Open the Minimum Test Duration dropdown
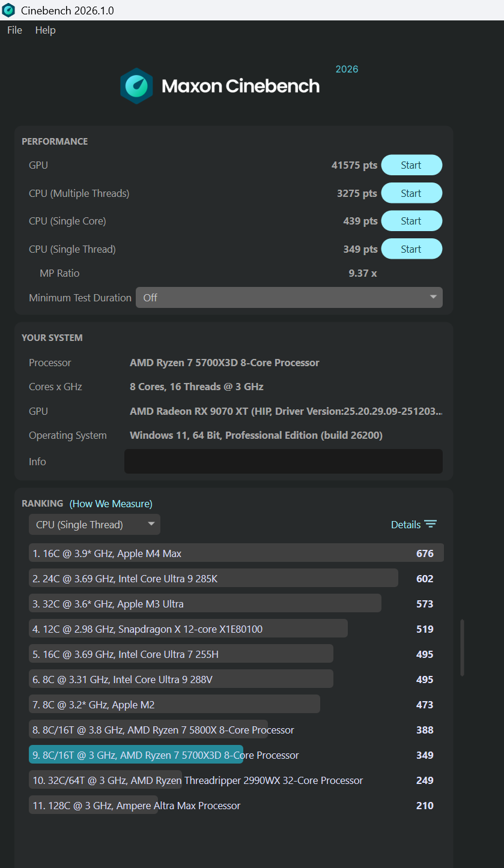504x868 pixels. click(x=289, y=298)
